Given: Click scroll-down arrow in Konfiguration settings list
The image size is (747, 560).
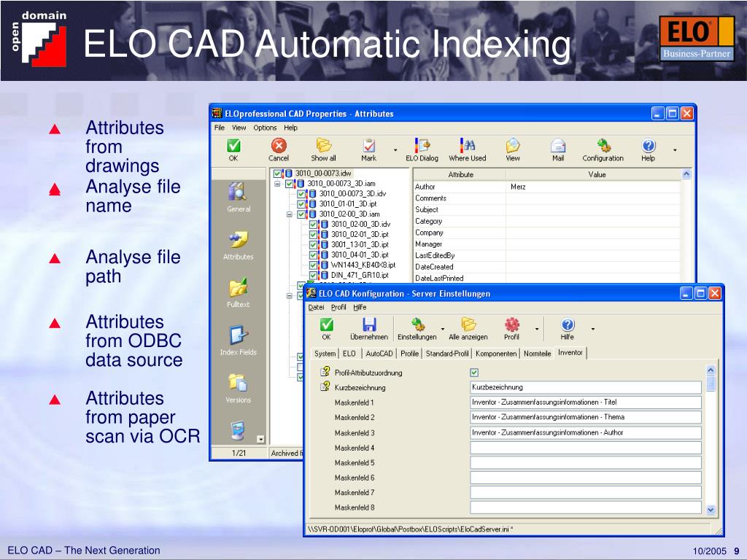Looking at the screenshot, I should (711, 510).
